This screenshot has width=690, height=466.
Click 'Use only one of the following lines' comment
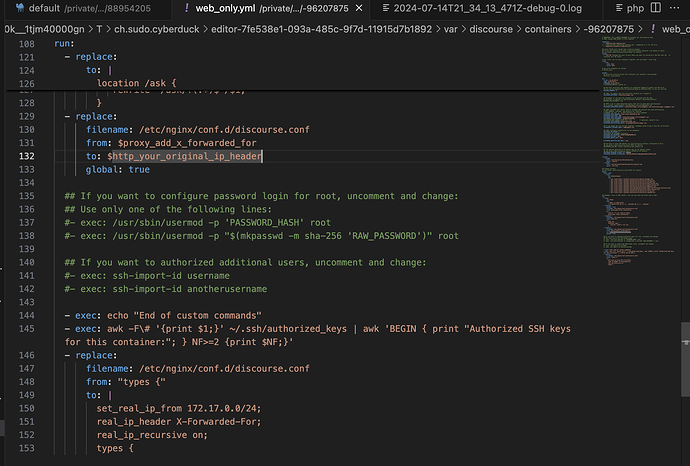[x=168, y=209]
